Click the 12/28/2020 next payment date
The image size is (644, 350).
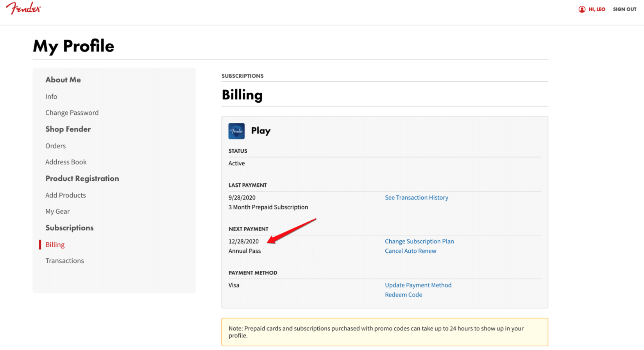pyautogui.click(x=243, y=241)
